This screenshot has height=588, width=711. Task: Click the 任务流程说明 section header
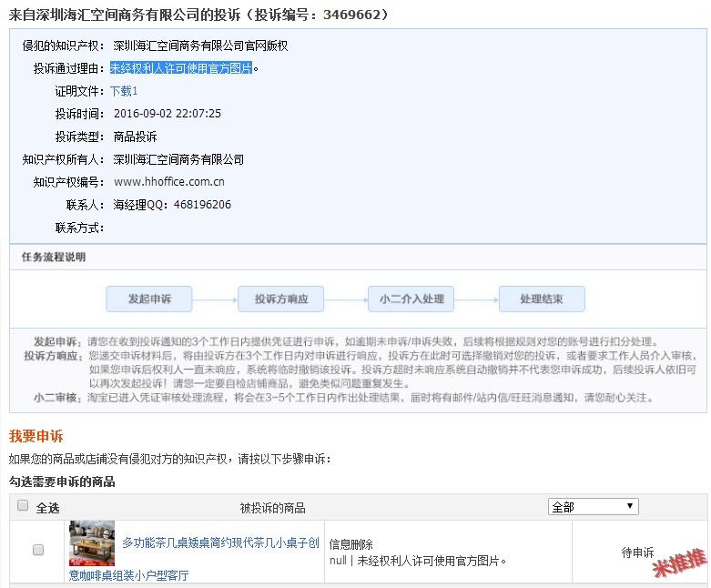tap(54, 258)
